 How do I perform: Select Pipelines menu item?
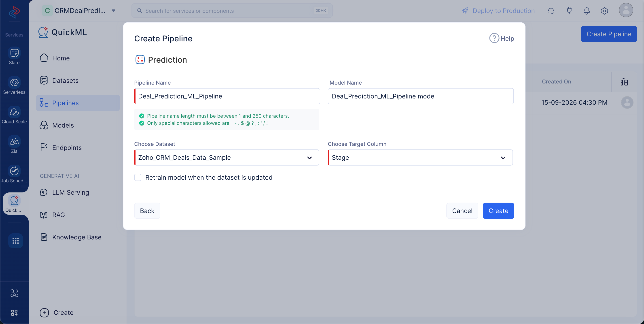tap(78, 103)
